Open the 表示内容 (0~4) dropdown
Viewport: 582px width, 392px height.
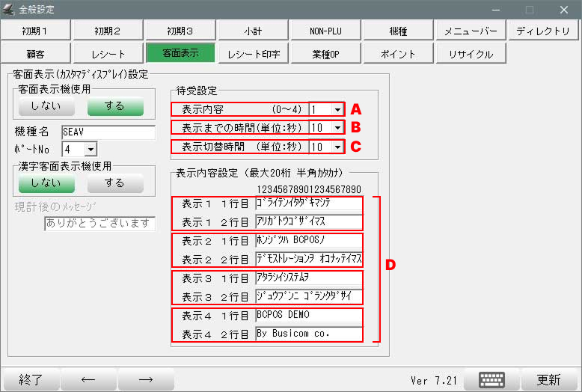click(x=337, y=109)
